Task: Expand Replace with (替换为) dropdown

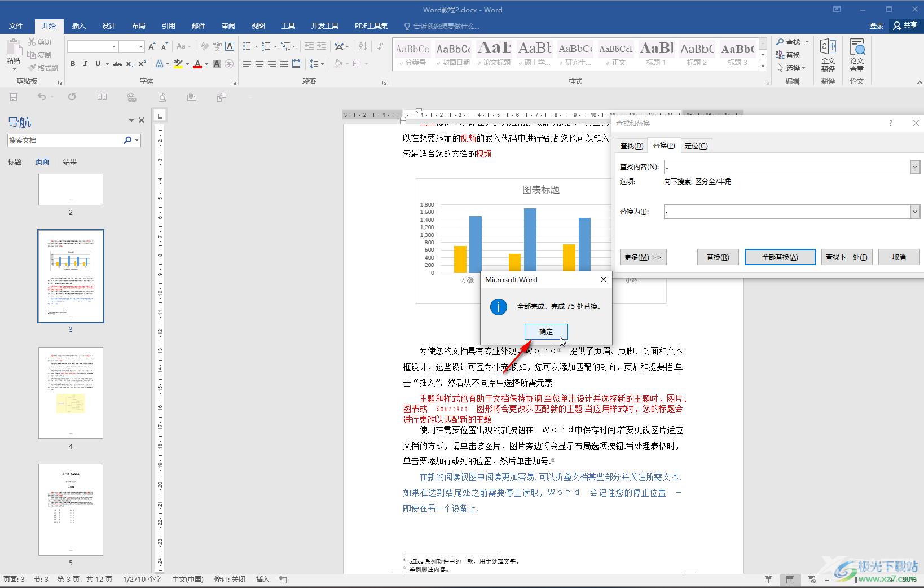Action: [x=914, y=212]
